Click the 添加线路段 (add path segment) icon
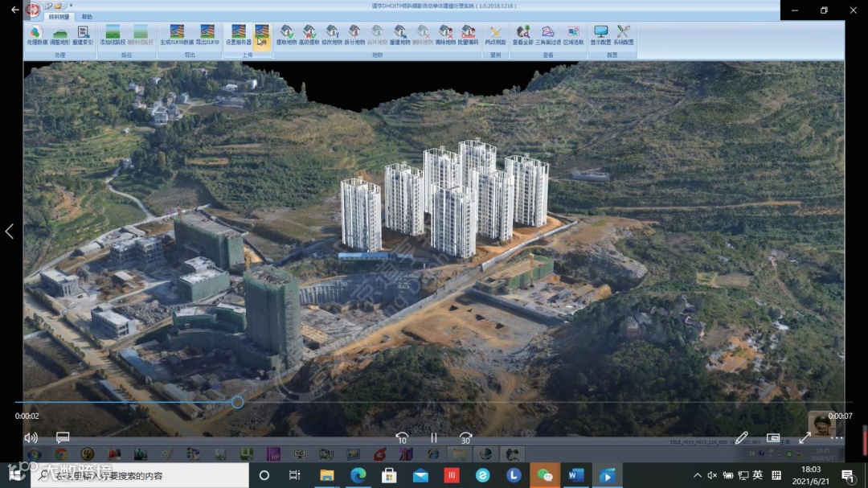Image resolution: width=868 pixels, height=488 pixels. pyautogui.click(x=113, y=35)
